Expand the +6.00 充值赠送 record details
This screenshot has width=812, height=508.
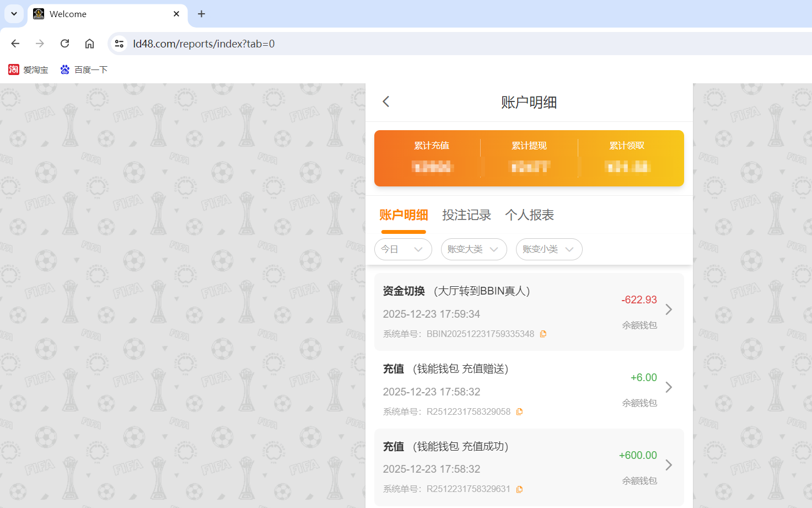pos(669,387)
